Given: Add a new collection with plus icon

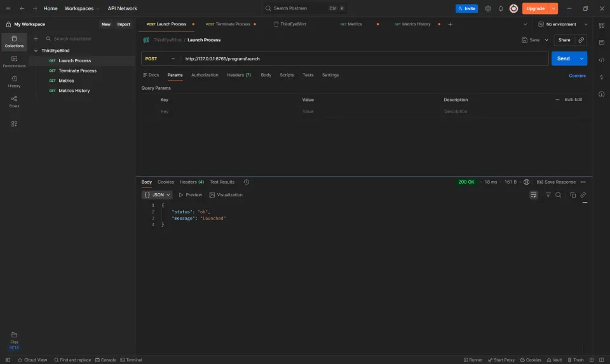Looking at the screenshot, I should click(36, 39).
